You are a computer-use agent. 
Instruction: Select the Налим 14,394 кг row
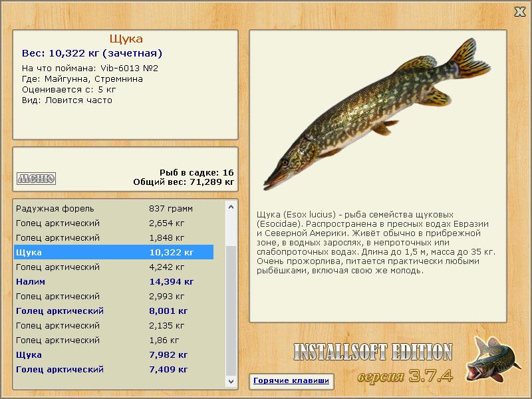coord(114,281)
